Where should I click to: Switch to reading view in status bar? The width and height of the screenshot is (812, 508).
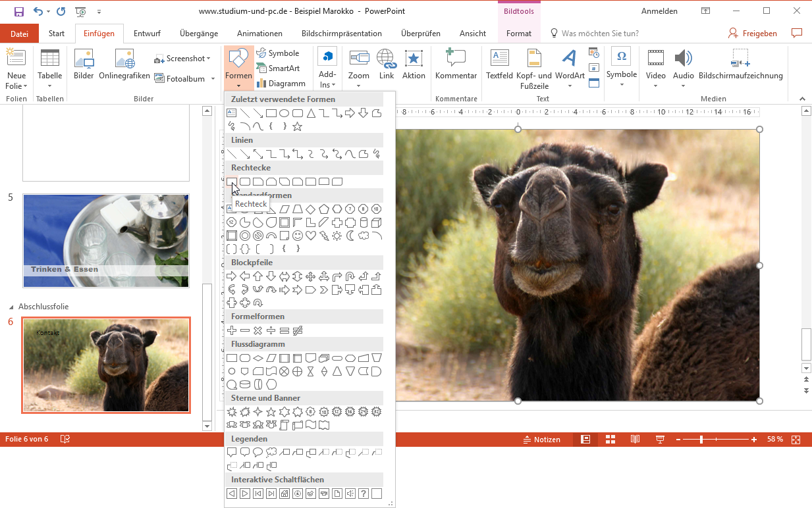tap(635, 440)
